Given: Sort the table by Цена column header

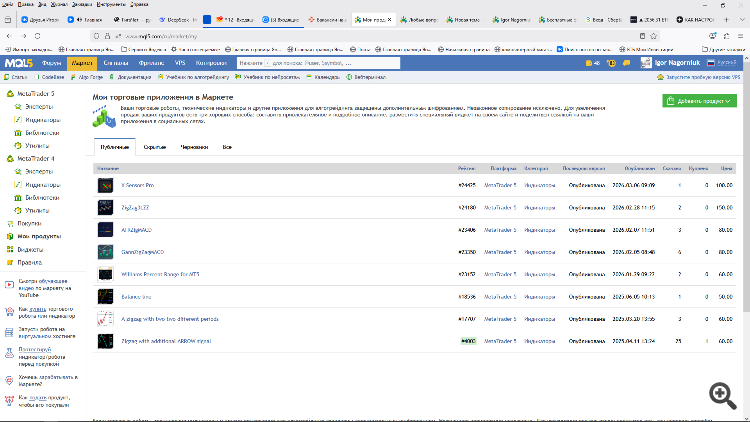Looking at the screenshot, I should 727,168.
